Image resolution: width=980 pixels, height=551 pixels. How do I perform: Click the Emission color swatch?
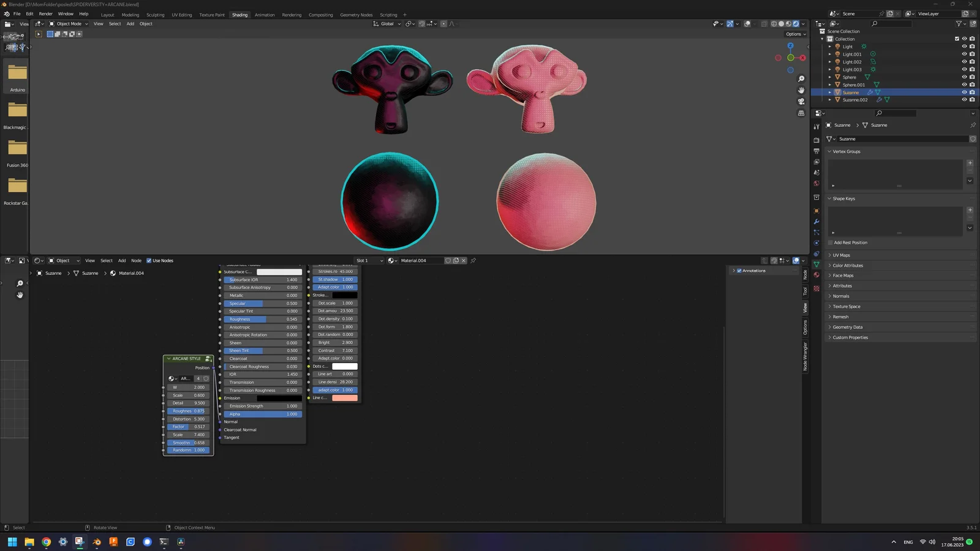279,398
